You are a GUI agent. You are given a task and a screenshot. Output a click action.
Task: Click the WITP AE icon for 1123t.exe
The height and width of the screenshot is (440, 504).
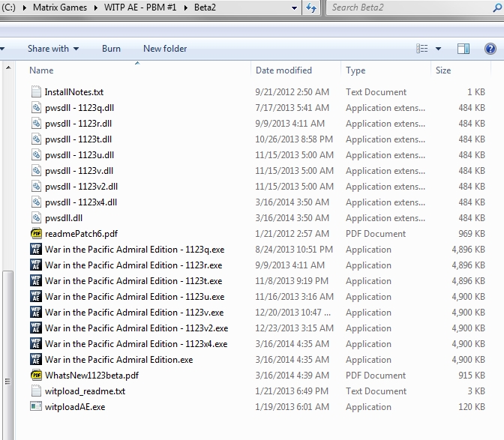pyautogui.click(x=36, y=280)
